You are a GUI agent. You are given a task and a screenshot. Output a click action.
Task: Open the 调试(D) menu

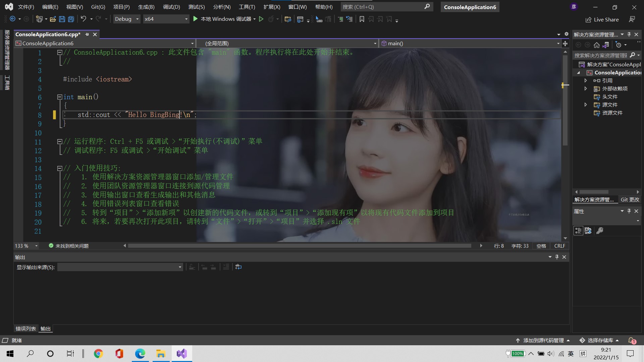[x=171, y=7]
